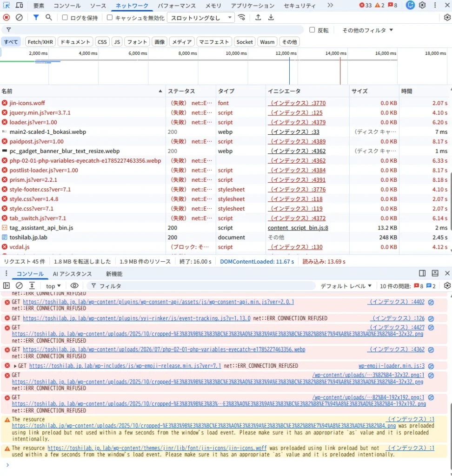Enable the disable cache checkbox
Viewport: 452px width, 476px height.
click(110, 18)
